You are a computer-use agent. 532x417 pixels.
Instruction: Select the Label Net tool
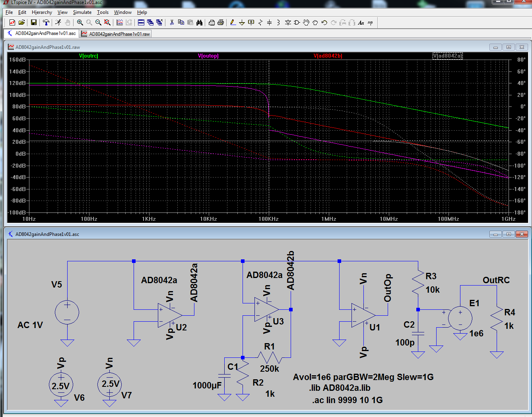coord(251,23)
